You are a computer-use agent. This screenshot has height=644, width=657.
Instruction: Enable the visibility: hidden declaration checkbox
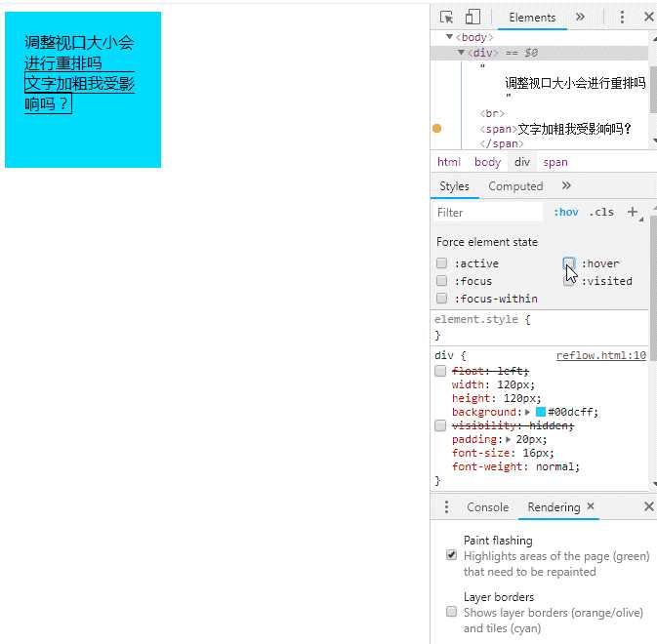(x=440, y=425)
